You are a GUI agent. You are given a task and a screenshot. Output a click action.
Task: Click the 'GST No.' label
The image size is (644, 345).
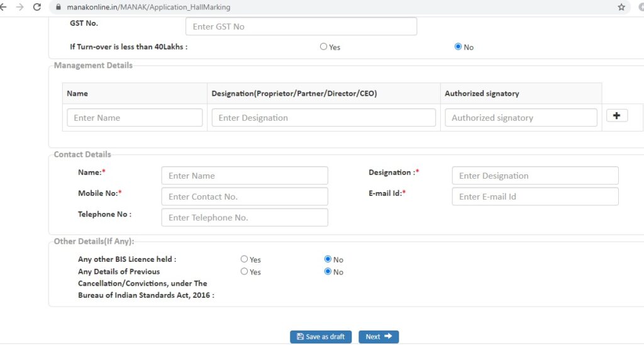point(84,23)
